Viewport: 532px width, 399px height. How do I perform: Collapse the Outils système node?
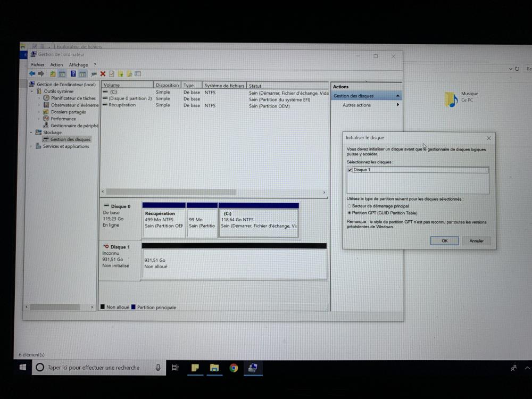pos(32,92)
